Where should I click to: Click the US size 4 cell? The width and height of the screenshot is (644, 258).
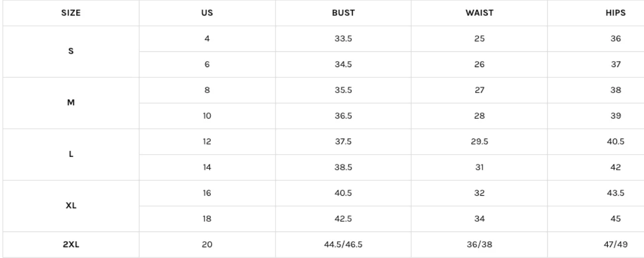[x=207, y=39]
